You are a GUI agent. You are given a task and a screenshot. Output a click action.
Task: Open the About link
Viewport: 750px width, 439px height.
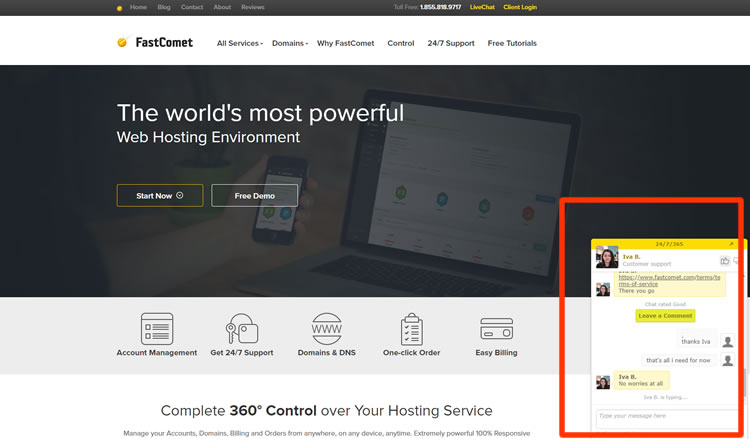pos(222,7)
